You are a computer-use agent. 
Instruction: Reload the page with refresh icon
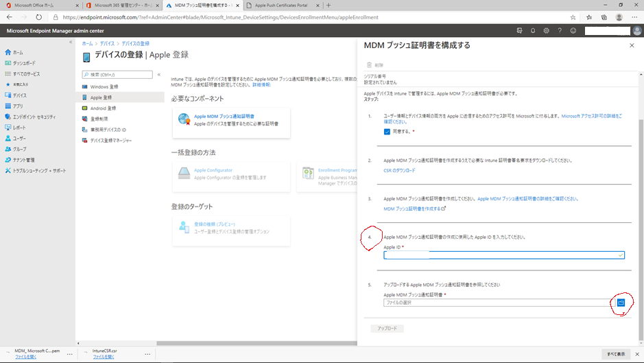point(38,17)
